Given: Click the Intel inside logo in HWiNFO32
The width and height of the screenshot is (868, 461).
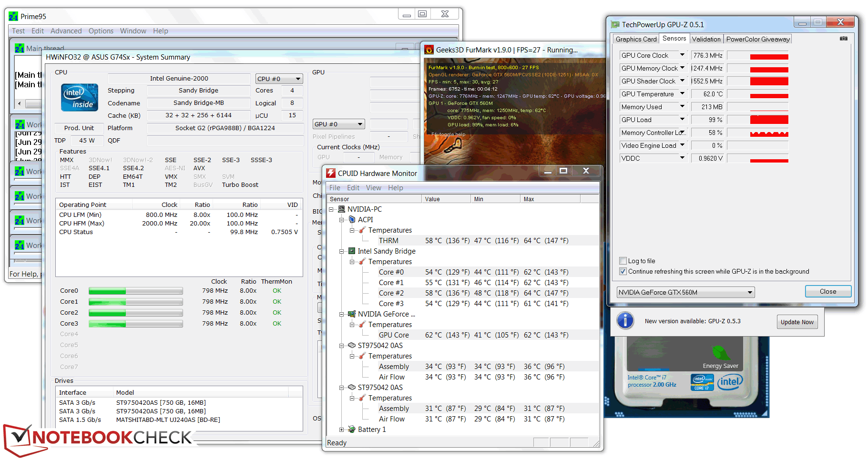Looking at the screenshot, I should pyautogui.click(x=80, y=97).
